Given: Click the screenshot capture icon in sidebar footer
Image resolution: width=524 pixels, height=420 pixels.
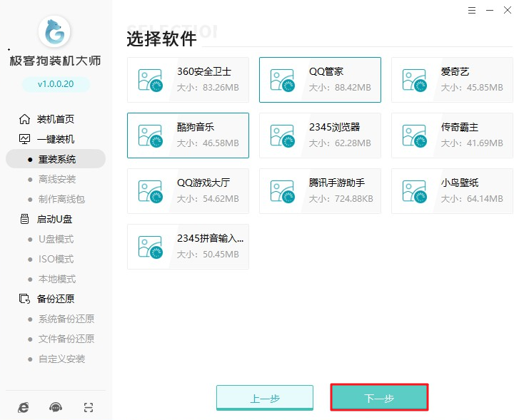Looking at the screenshot, I should tap(89, 407).
